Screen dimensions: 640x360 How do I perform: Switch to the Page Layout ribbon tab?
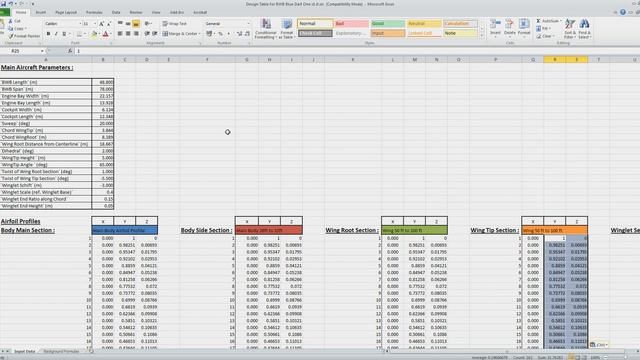pyautogui.click(x=66, y=12)
